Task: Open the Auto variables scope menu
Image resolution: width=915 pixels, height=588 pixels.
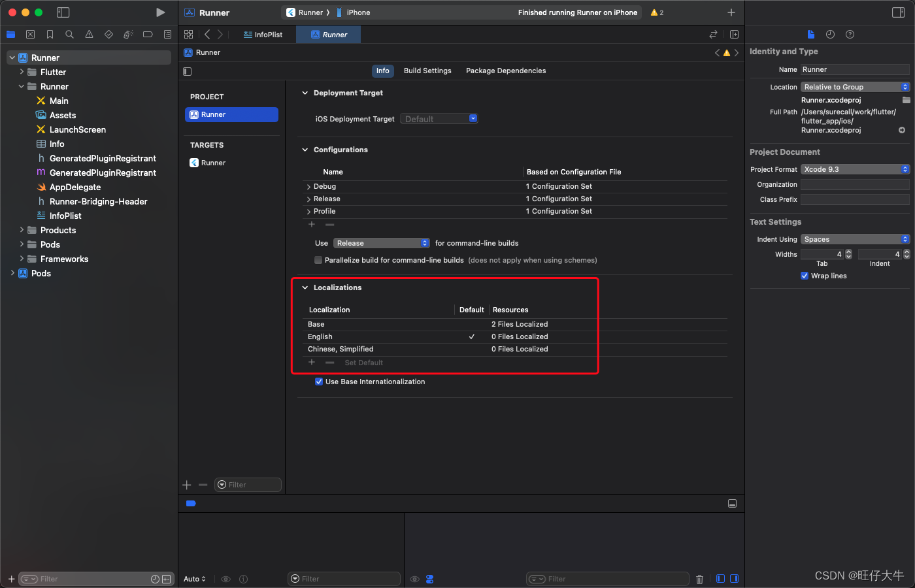Action: point(195,579)
